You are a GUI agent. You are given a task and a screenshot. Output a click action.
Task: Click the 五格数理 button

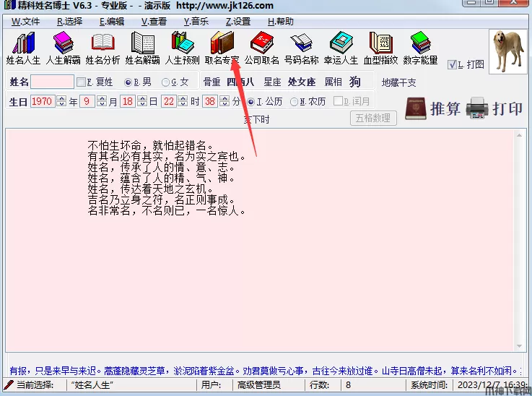[373, 119]
